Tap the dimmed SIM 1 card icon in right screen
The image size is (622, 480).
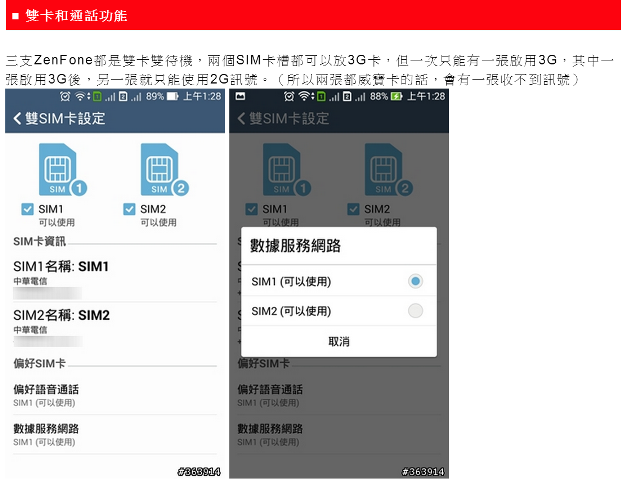pos(286,169)
